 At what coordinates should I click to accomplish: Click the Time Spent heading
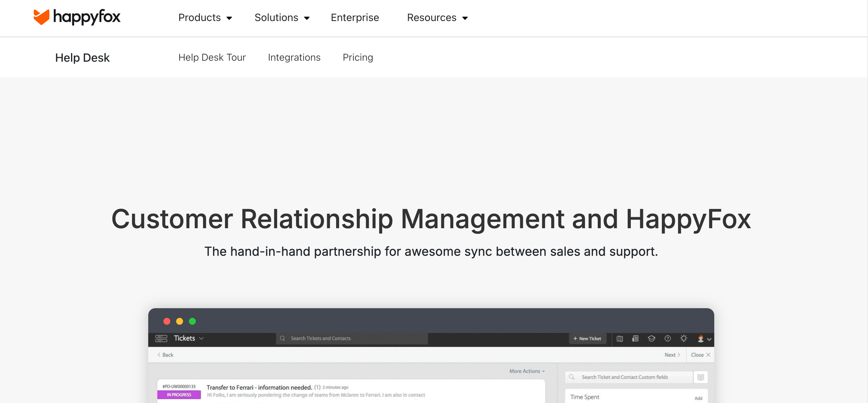coord(585,397)
